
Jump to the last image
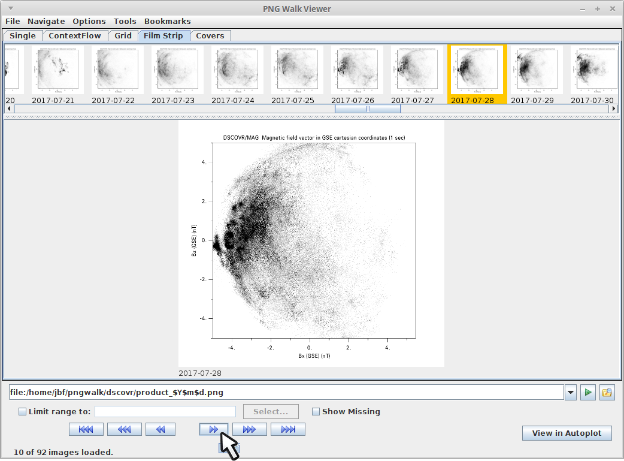(x=288, y=429)
